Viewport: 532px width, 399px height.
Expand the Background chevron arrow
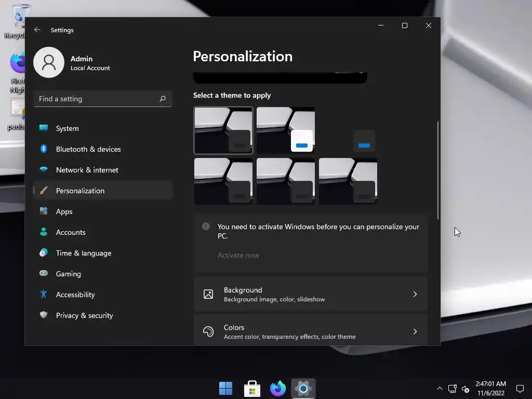click(x=415, y=294)
